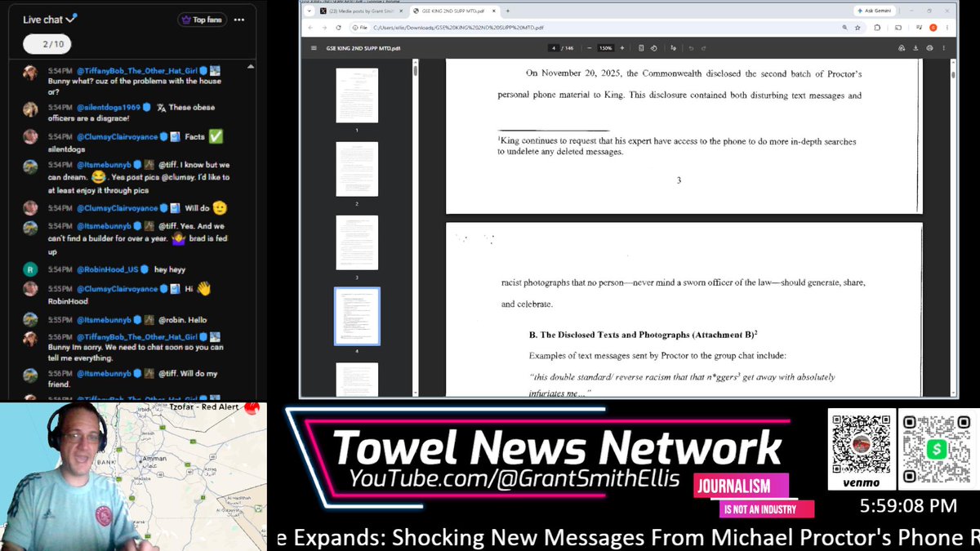Click the thumbnail sidebar scrollbar
980x551 pixels.
coord(415,69)
